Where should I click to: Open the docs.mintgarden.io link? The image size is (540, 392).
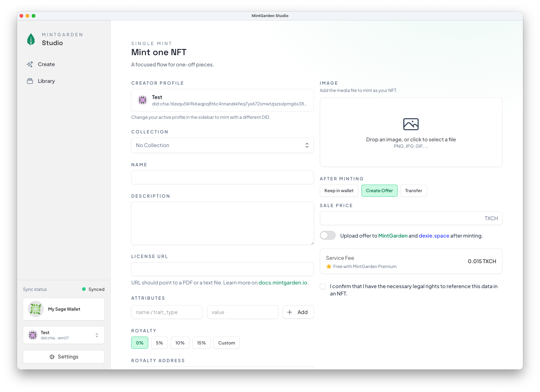coord(283,283)
